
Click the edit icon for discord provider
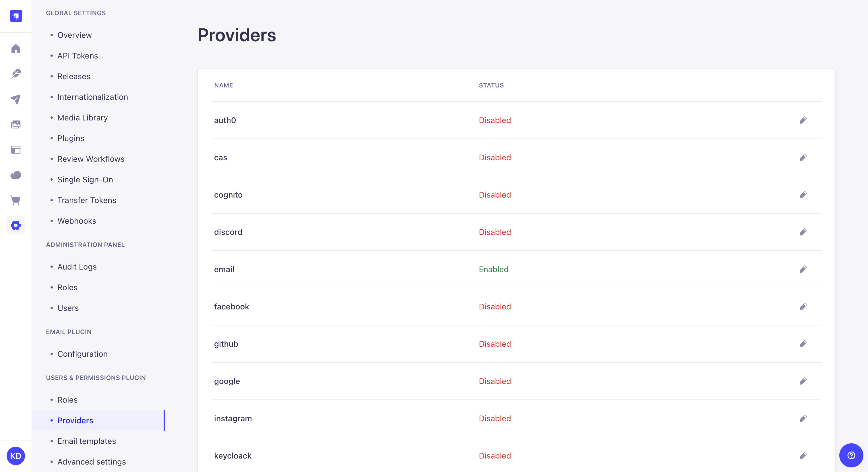point(803,231)
